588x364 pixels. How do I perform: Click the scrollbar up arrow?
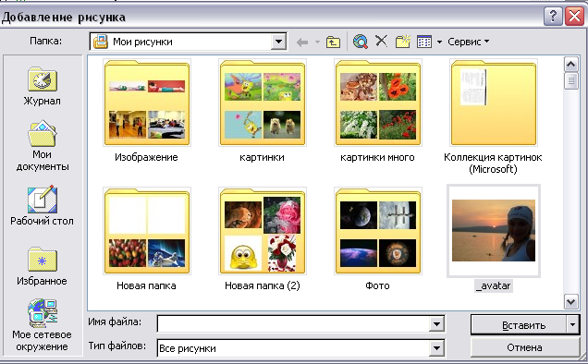point(571,65)
